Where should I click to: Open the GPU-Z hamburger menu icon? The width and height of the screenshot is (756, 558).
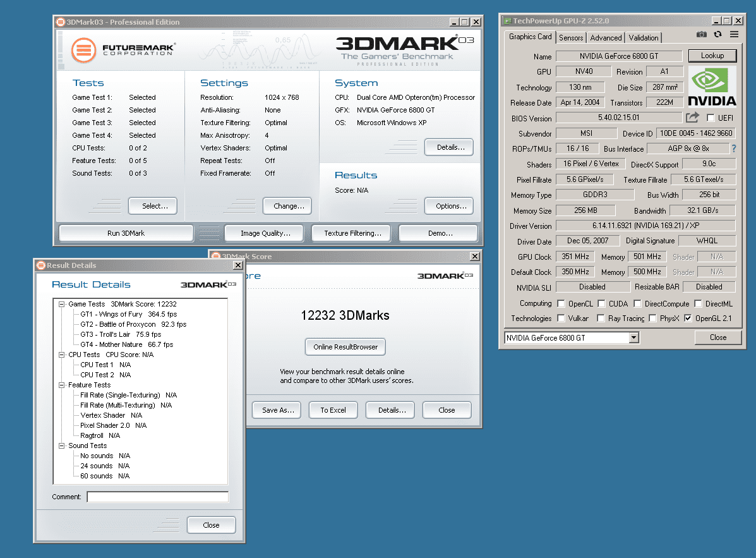pos(734,34)
